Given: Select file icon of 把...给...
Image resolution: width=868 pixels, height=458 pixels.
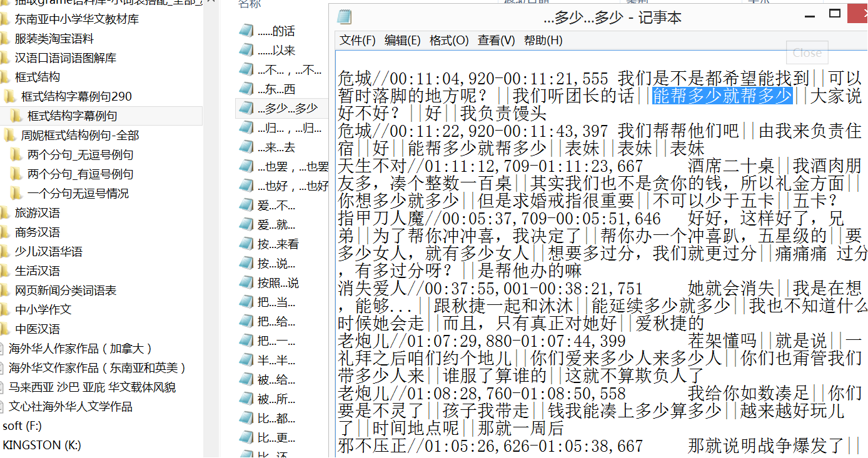Looking at the screenshot, I should click(246, 321).
